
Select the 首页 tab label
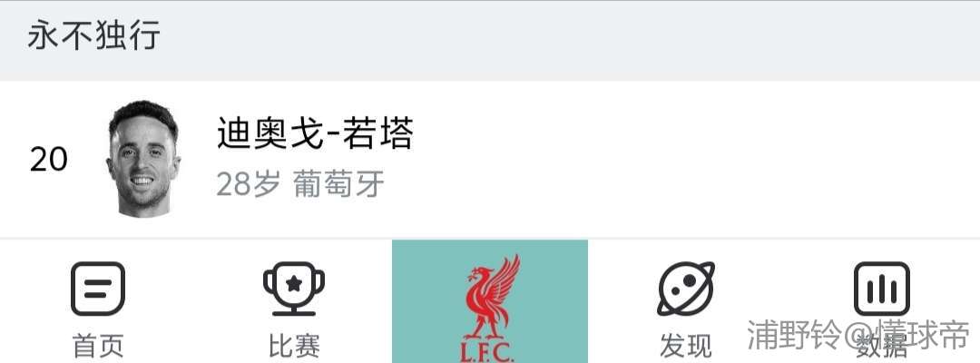[x=98, y=346]
